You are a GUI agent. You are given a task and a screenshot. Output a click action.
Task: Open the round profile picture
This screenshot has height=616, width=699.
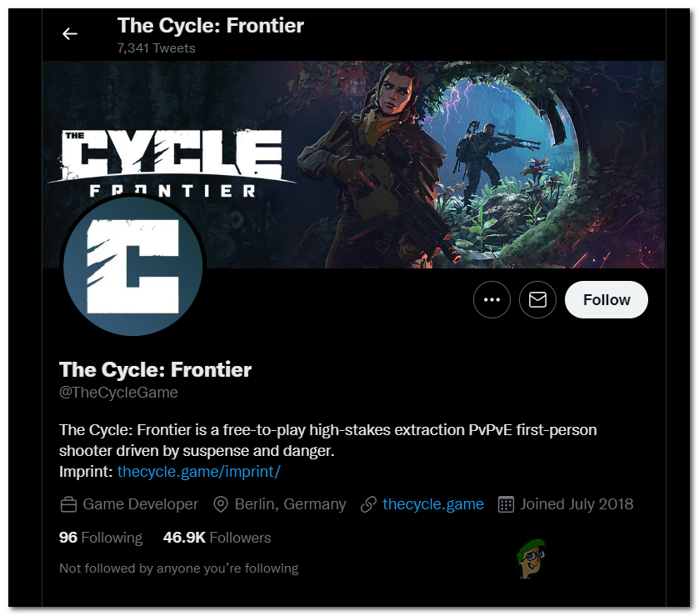coord(133,266)
